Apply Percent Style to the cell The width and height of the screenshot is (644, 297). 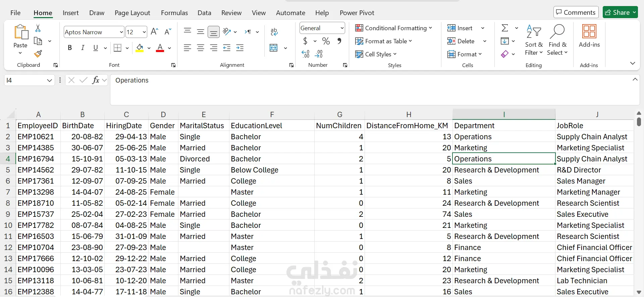(x=326, y=41)
